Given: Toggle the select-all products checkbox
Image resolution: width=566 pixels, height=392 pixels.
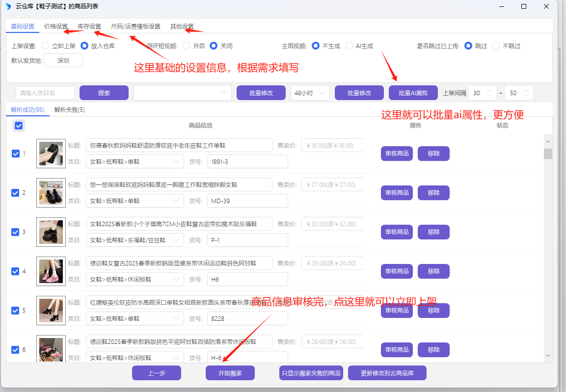Looking at the screenshot, I should [19, 126].
